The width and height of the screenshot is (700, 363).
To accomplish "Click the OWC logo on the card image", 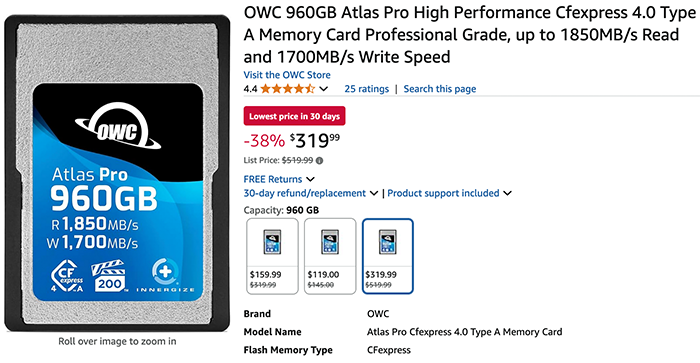I will (117, 127).
